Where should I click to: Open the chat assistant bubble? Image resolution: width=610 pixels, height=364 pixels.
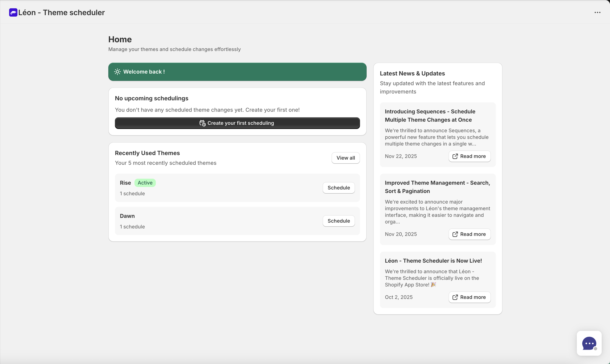[x=589, y=343]
